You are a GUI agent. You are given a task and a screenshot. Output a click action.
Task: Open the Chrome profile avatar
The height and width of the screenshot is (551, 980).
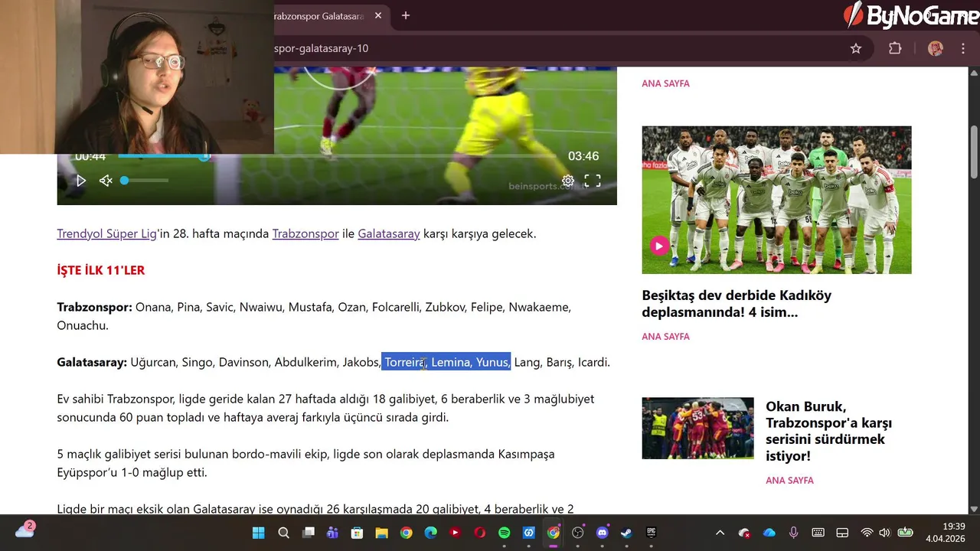(x=935, y=48)
